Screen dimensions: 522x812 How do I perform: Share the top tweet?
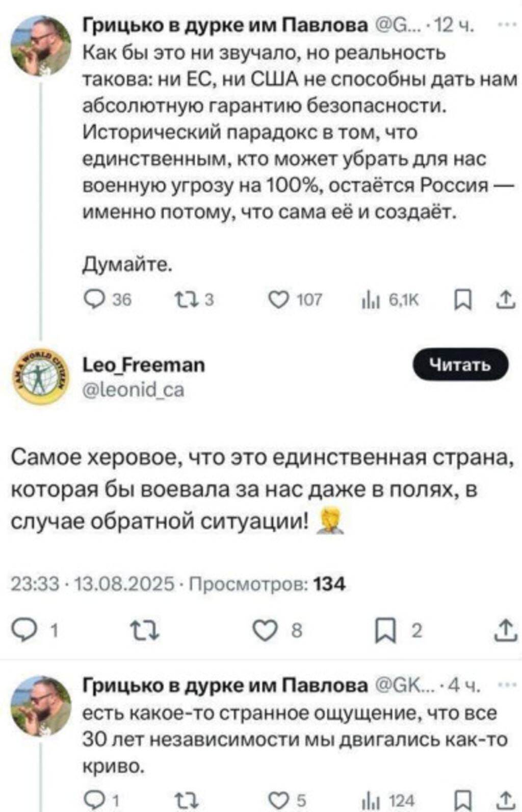(505, 299)
